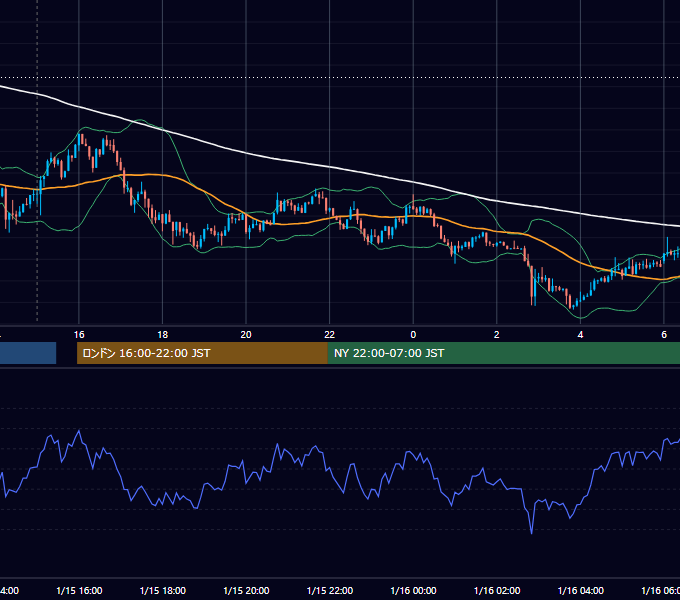Click the '18' hour label on price chart axis
Image resolution: width=680 pixels, height=600 pixels.
[x=162, y=335]
